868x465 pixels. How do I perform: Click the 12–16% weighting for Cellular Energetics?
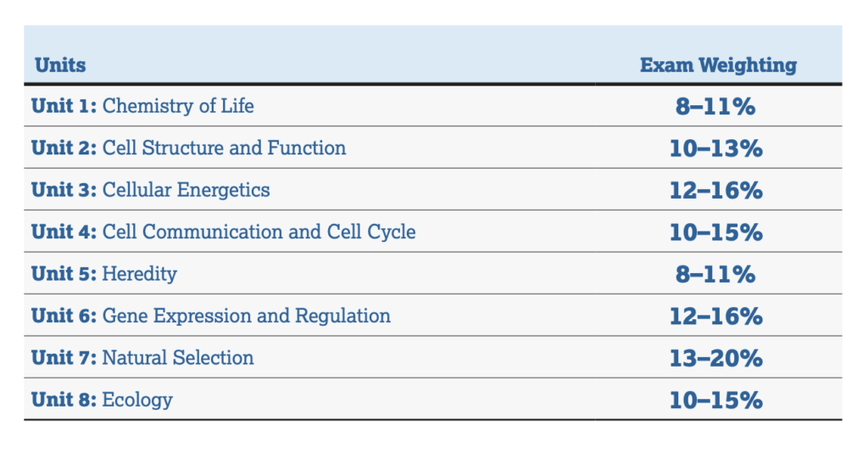715,190
